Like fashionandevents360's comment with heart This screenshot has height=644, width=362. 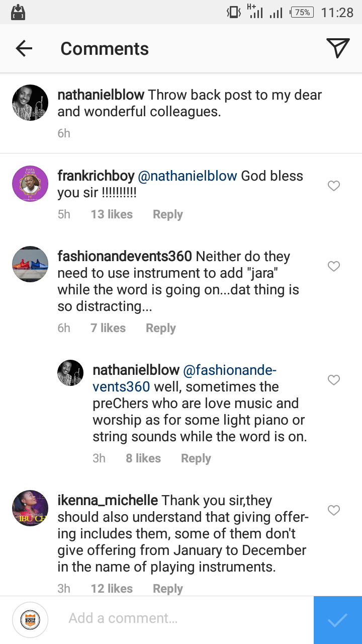[334, 266]
